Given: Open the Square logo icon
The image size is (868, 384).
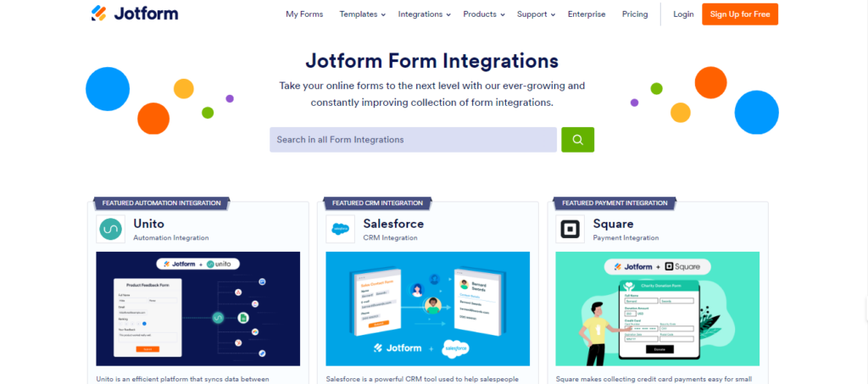Looking at the screenshot, I should tap(570, 229).
